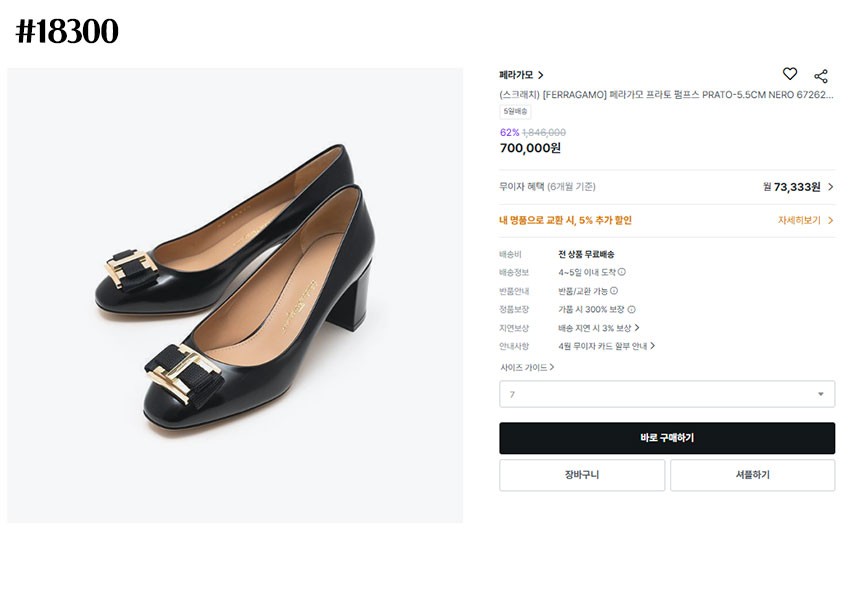
Task: Open the size selection dropdown showing 7
Action: (667, 394)
